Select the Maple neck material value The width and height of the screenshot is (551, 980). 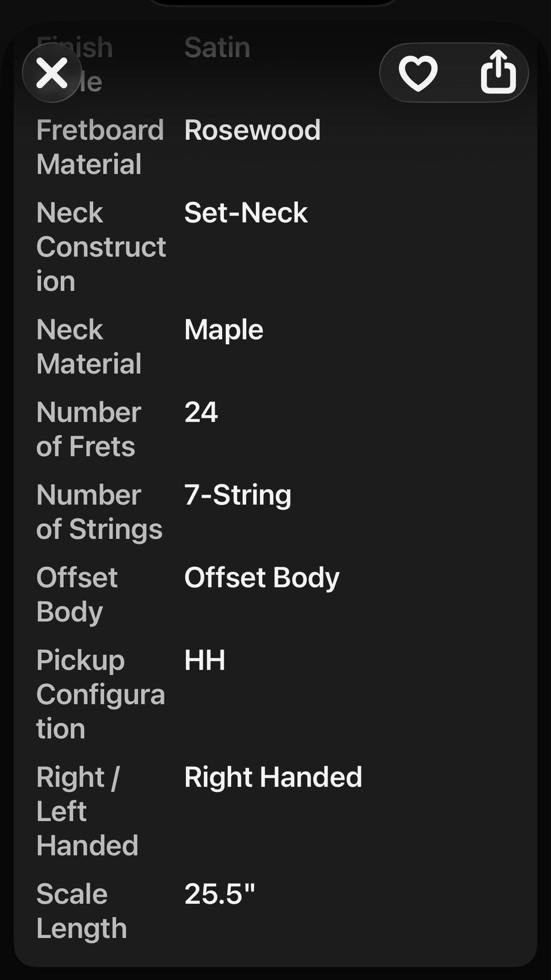click(x=223, y=330)
